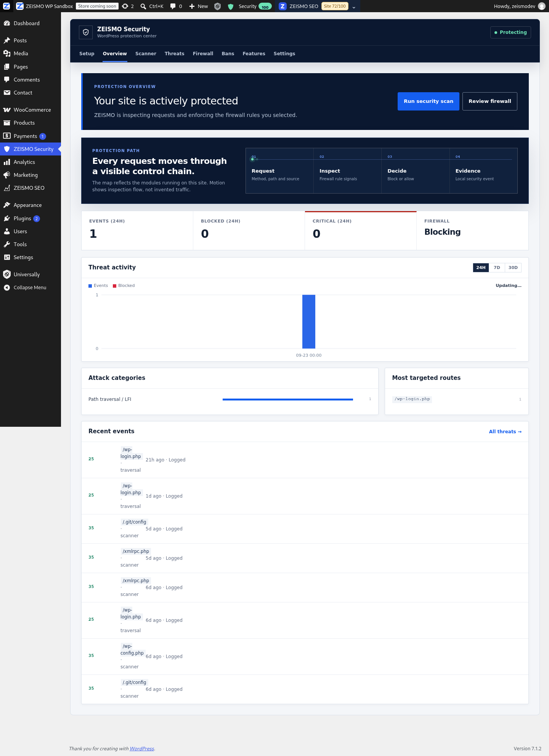Image resolution: width=549 pixels, height=756 pixels.
Task: Open Products via its box icon
Action: pyautogui.click(x=7, y=123)
